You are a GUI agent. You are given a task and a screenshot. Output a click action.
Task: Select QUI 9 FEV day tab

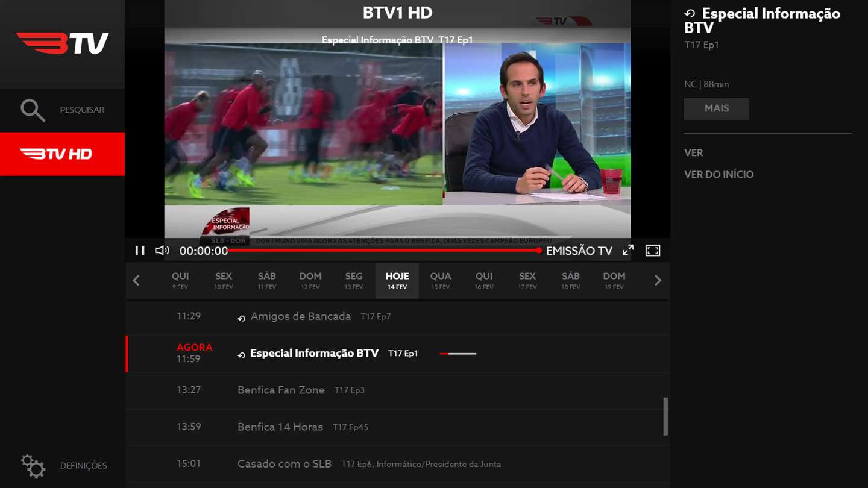point(180,281)
